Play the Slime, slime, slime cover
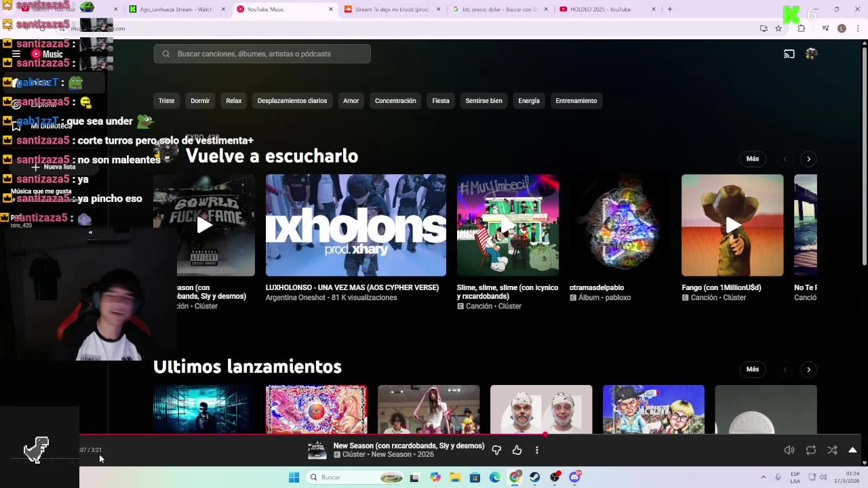Image resolution: width=868 pixels, height=488 pixels. [508, 225]
